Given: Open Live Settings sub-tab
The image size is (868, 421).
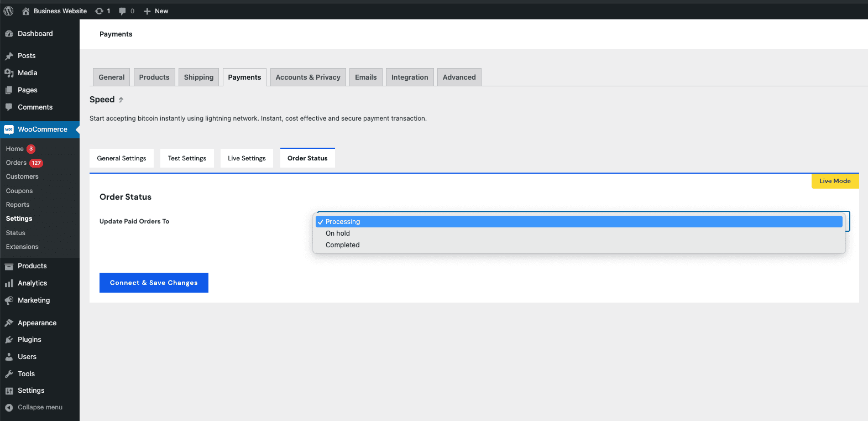Looking at the screenshot, I should 247,158.
